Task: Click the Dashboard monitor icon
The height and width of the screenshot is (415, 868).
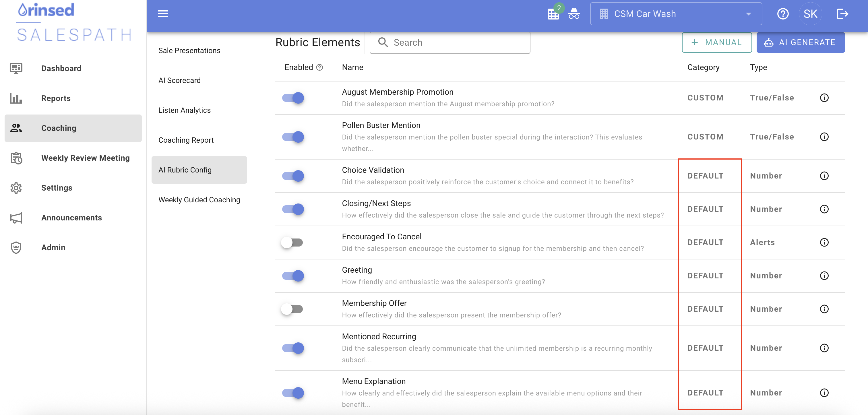Action: click(16, 68)
